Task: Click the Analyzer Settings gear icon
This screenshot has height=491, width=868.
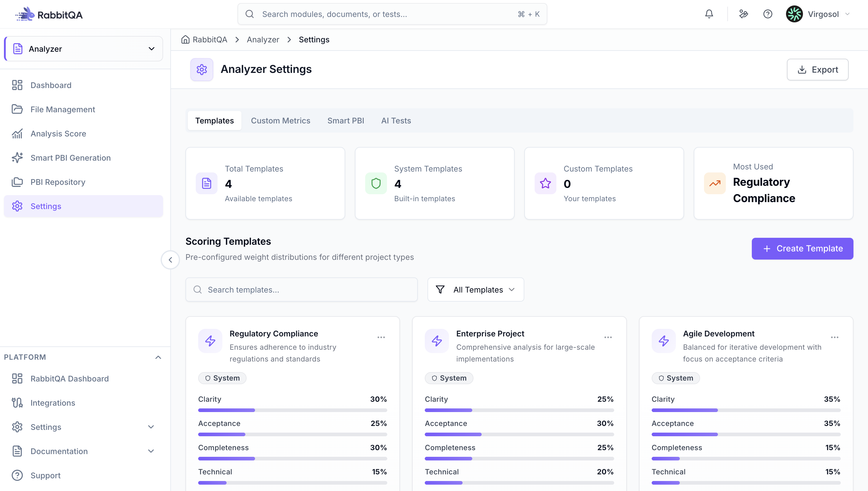Action: pos(202,70)
